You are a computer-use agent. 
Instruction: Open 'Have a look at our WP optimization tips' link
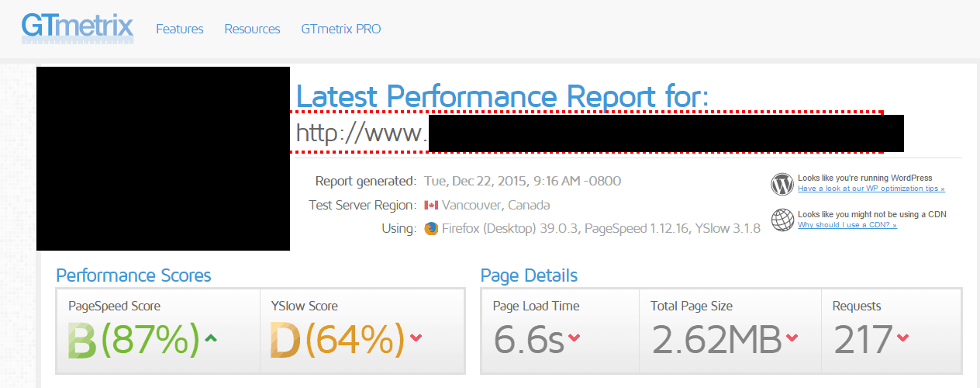click(871, 189)
